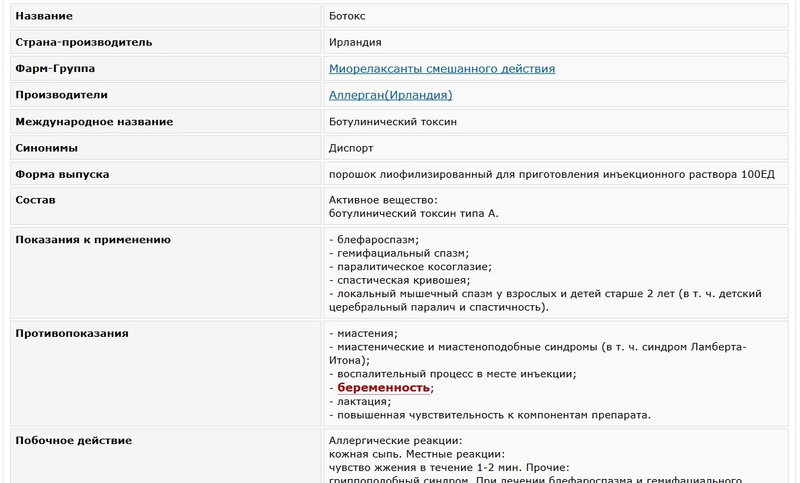Select the Состав row header

click(36, 200)
